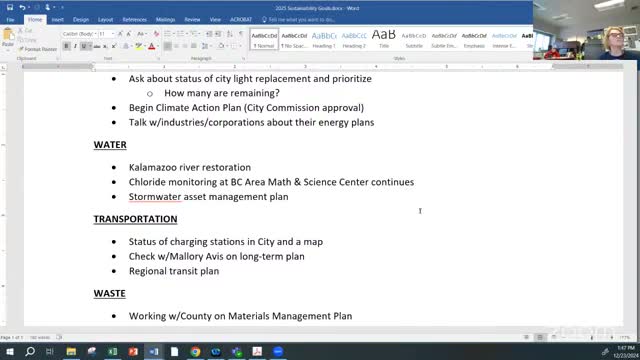Screen dimensions: 640x360
Task: Click the Superscript icon
Action: [x=114, y=47]
